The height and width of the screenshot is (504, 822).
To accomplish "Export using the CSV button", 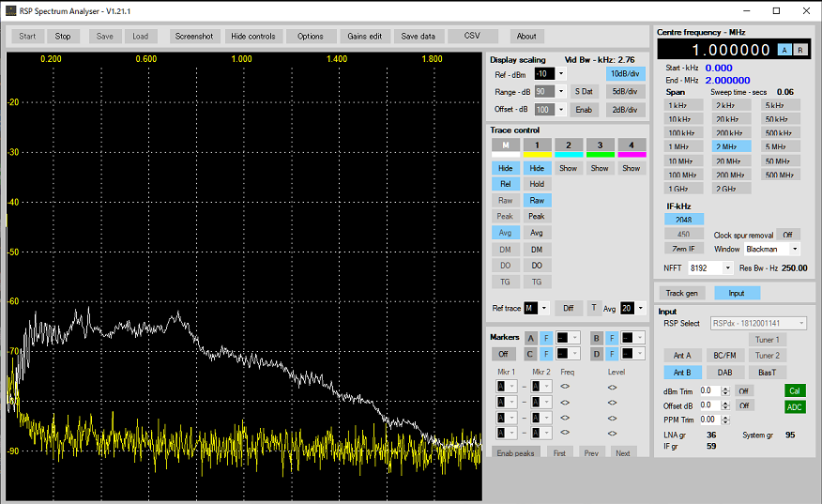I will click(472, 36).
